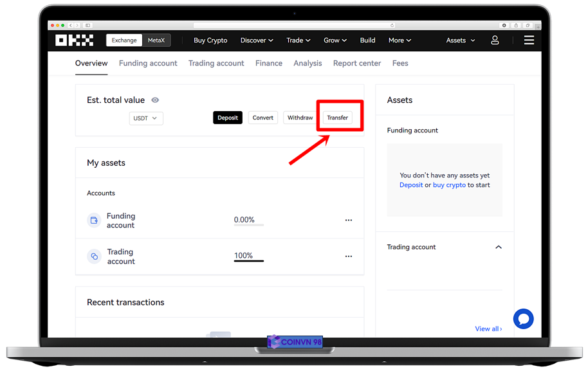
Task: Open the USDT currency dropdown
Action: point(146,118)
